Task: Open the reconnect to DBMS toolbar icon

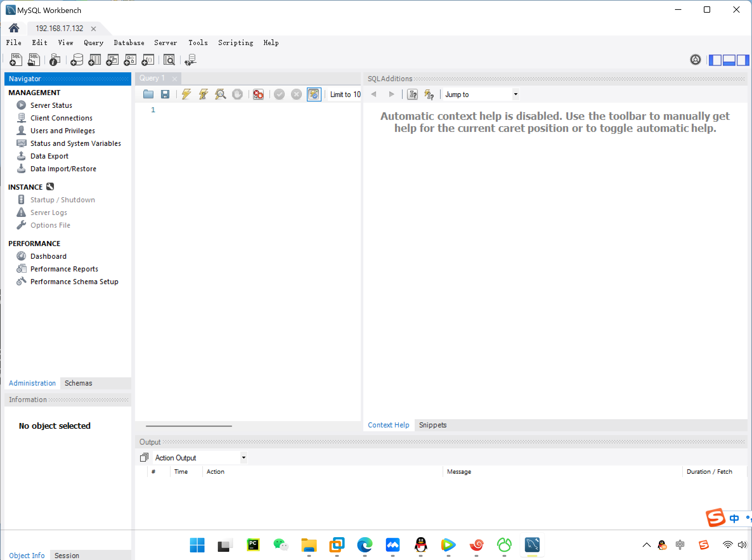Action: pyautogui.click(x=191, y=60)
